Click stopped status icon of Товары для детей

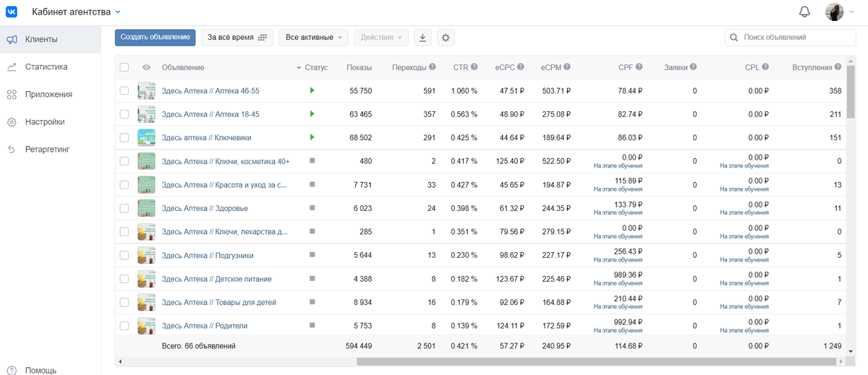312,301
